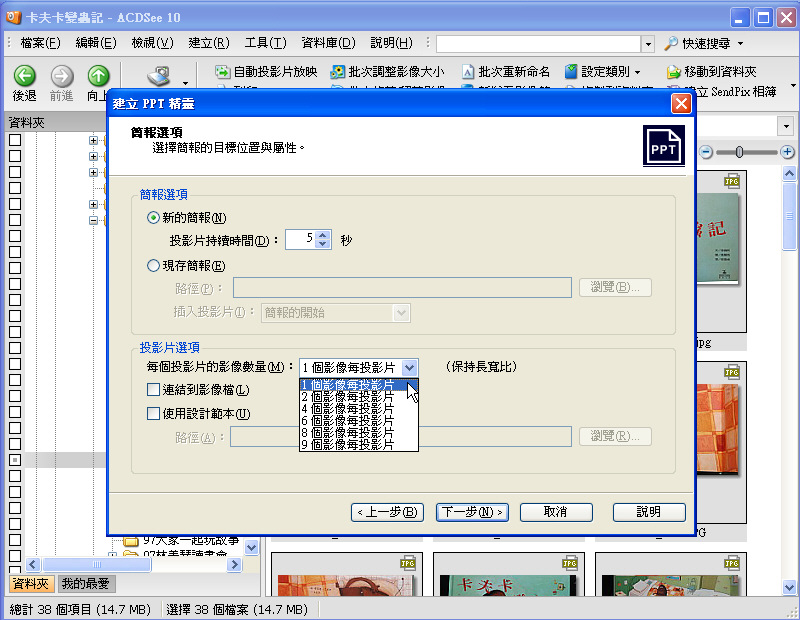This screenshot has width=800, height=620.
Task: Open the 說明(H) menu
Action: [391, 43]
